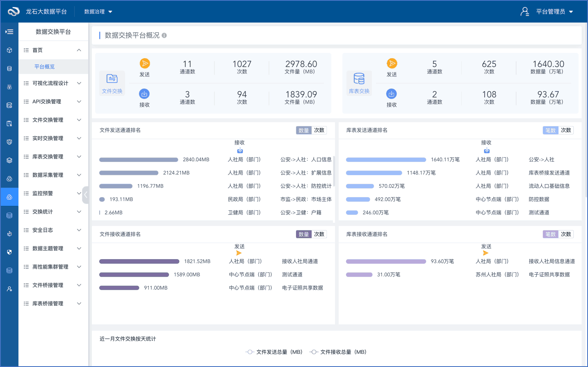Click the 文件交换 folder icon
The height and width of the screenshot is (367, 588).
112,78
